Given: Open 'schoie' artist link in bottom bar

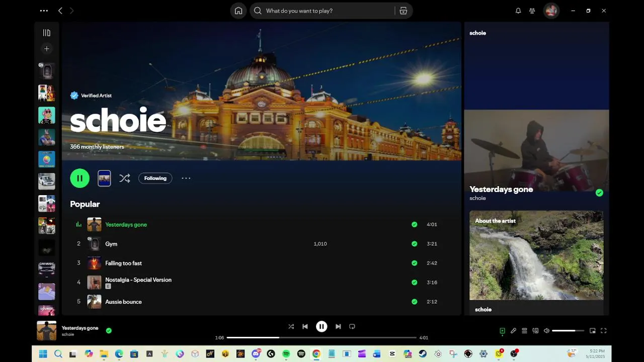Looking at the screenshot, I should coord(68,334).
